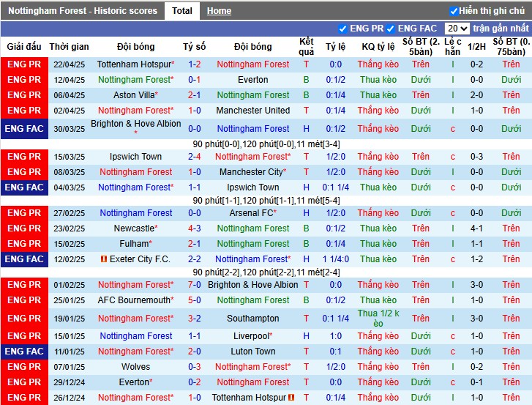Open Manchester United team link
Viewport: 532px width, 405px height.
point(252,111)
